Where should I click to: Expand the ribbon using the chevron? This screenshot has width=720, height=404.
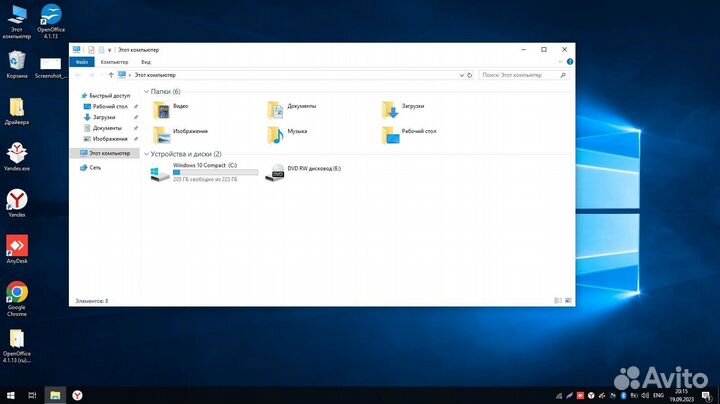pyautogui.click(x=560, y=62)
